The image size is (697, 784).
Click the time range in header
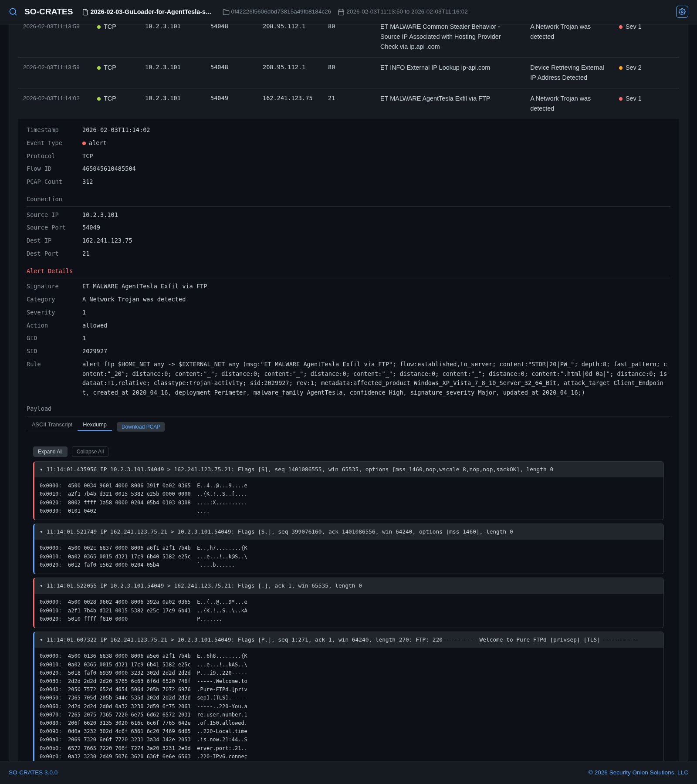407,12
